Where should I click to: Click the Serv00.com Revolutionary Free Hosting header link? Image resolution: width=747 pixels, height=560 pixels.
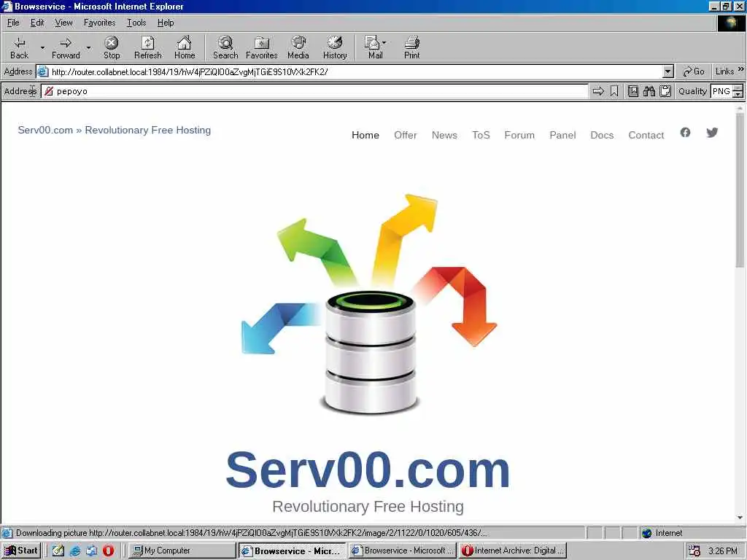click(115, 130)
